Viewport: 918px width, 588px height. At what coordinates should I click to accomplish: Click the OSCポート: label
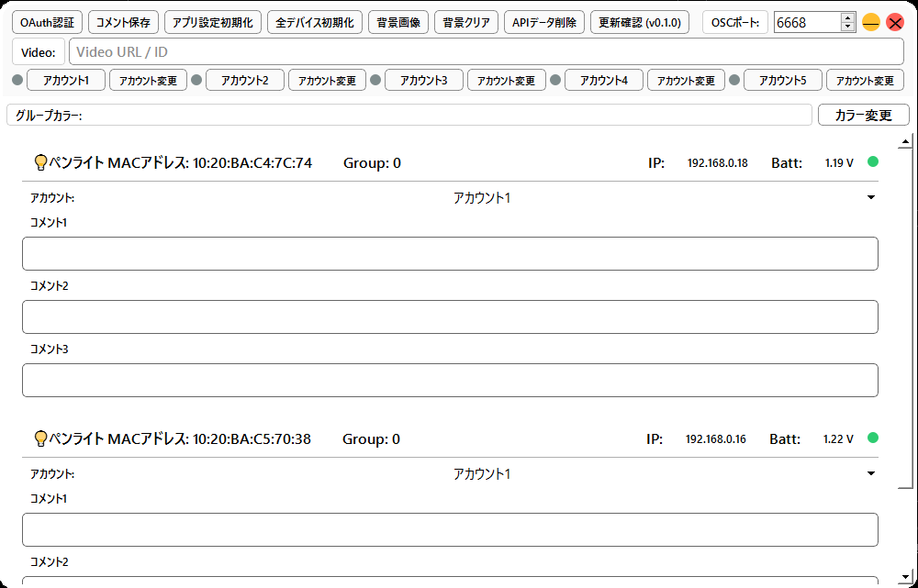(x=735, y=23)
